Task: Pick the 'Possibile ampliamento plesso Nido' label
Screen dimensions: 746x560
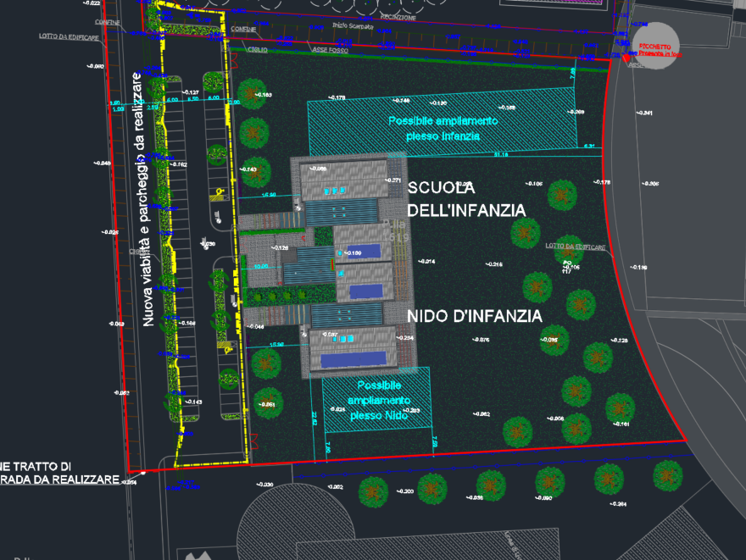Action: point(379,400)
